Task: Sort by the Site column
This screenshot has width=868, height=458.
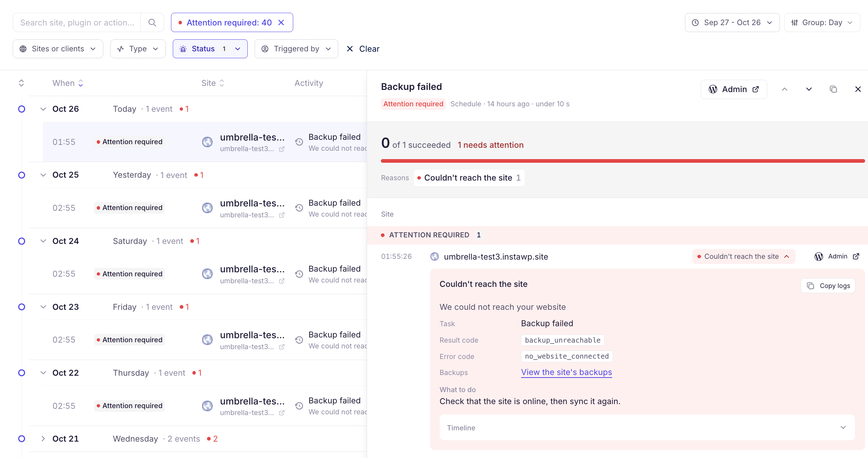Action: click(x=213, y=83)
